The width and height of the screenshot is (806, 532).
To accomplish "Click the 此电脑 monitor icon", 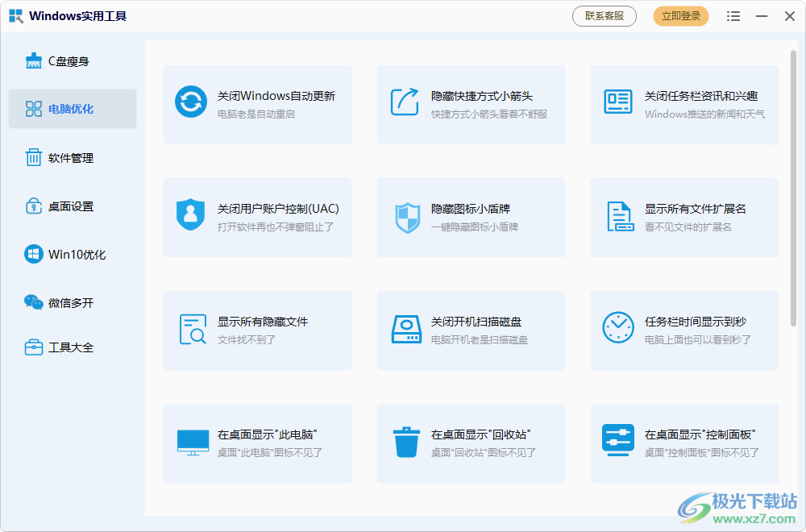I will click(x=193, y=442).
